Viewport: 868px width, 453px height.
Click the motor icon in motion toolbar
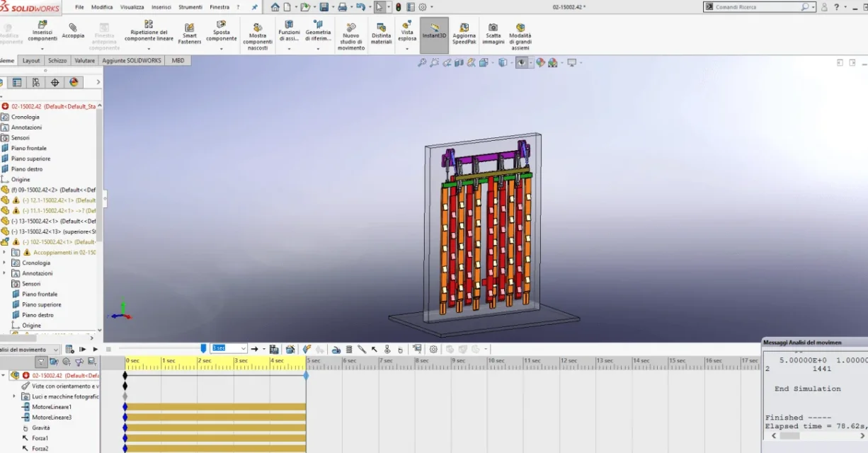[x=336, y=349]
